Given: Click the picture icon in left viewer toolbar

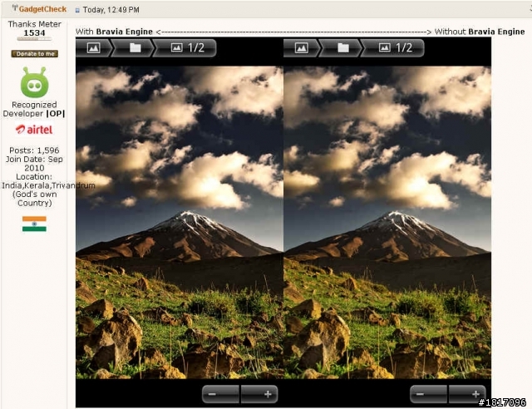Looking at the screenshot, I should pos(93,48).
